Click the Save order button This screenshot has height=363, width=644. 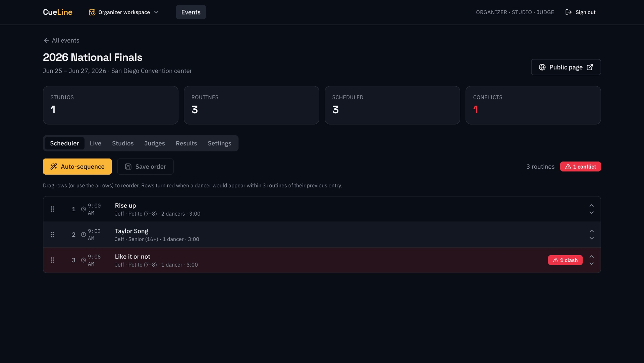[145, 167]
